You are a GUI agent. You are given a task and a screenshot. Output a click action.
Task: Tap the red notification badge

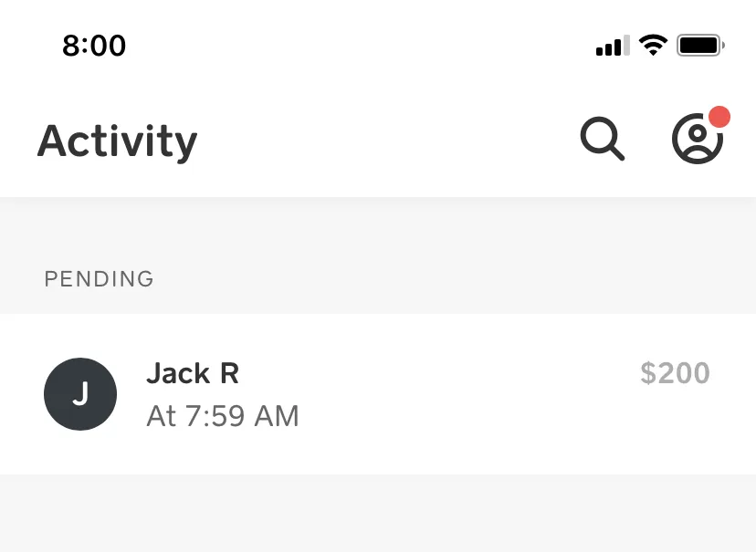point(719,117)
